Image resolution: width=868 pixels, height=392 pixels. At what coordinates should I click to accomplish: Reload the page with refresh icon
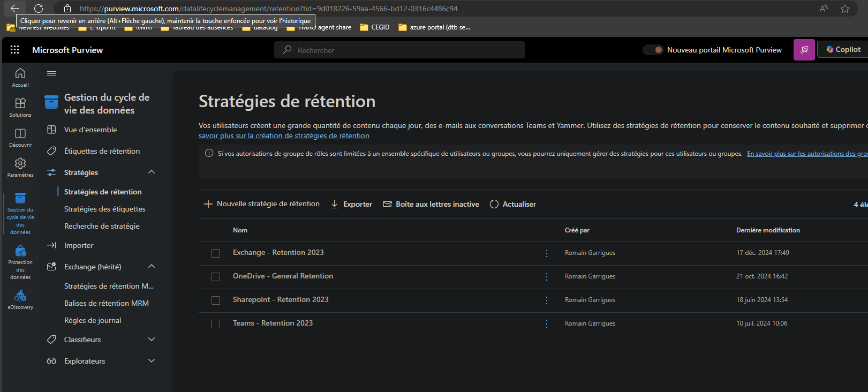(x=39, y=8)
